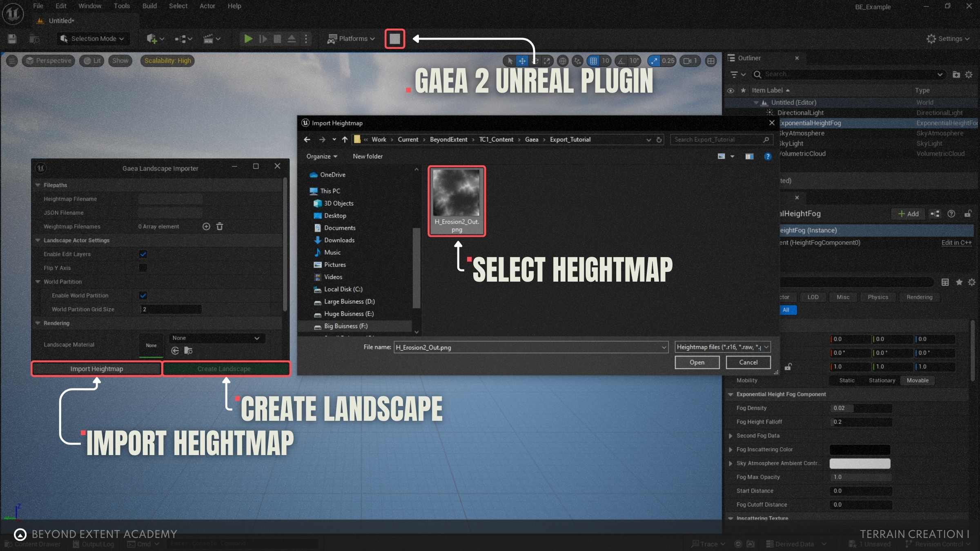The height and width of the screenshot is (551, 980).
Task: Select the Physics filter tab
Action: point(878,297)
